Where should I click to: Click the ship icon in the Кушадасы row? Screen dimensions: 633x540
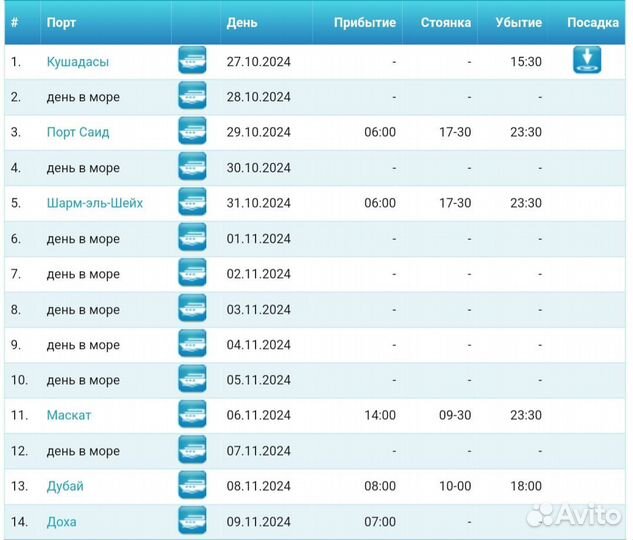[192, 60]
